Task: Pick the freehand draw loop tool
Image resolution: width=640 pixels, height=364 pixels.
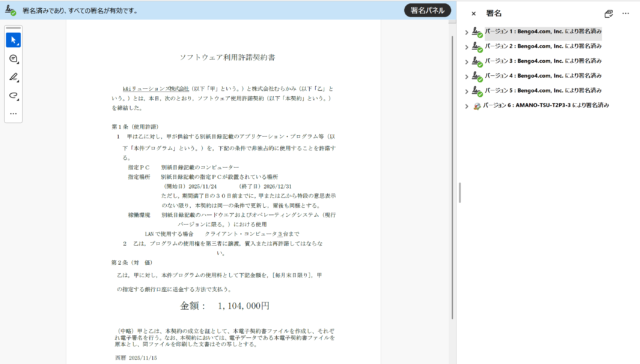Action: click(13, 95)
